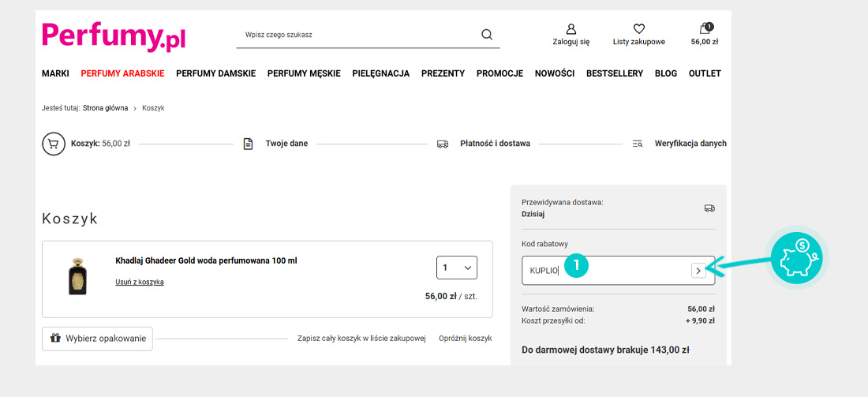868x397 pixels.
Task: Click the Perfumy.pl logo
Action: coord(114,37)
